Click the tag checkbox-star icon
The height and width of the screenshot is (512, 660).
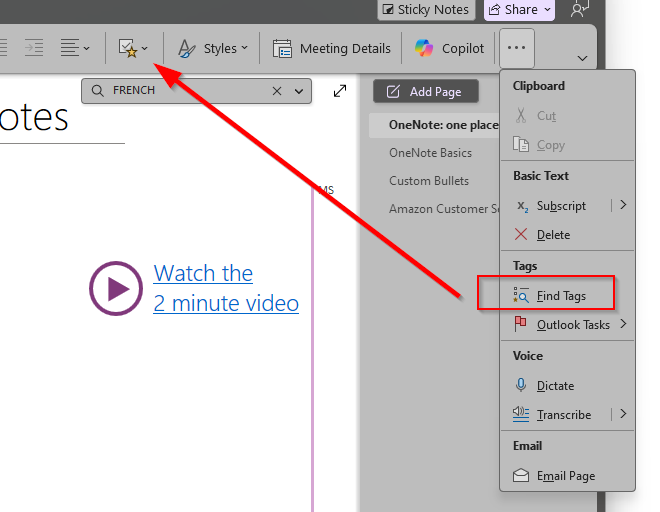pos(128,48)
